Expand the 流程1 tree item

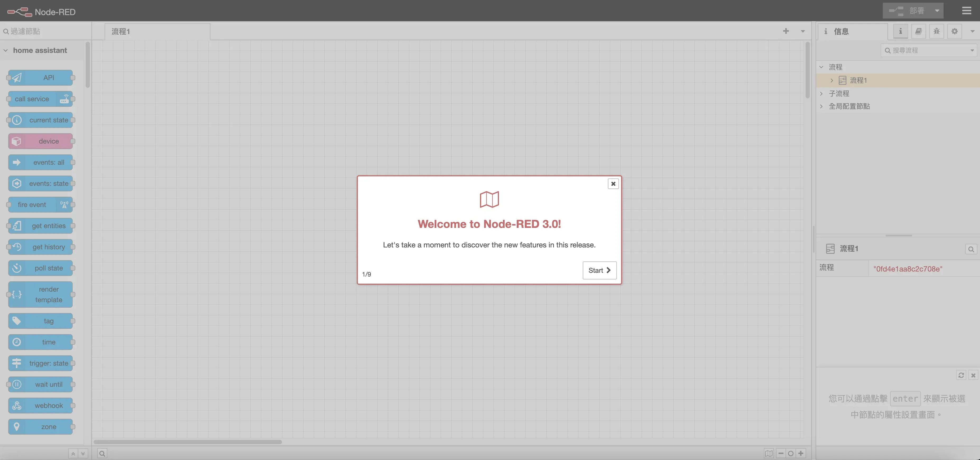832,80
